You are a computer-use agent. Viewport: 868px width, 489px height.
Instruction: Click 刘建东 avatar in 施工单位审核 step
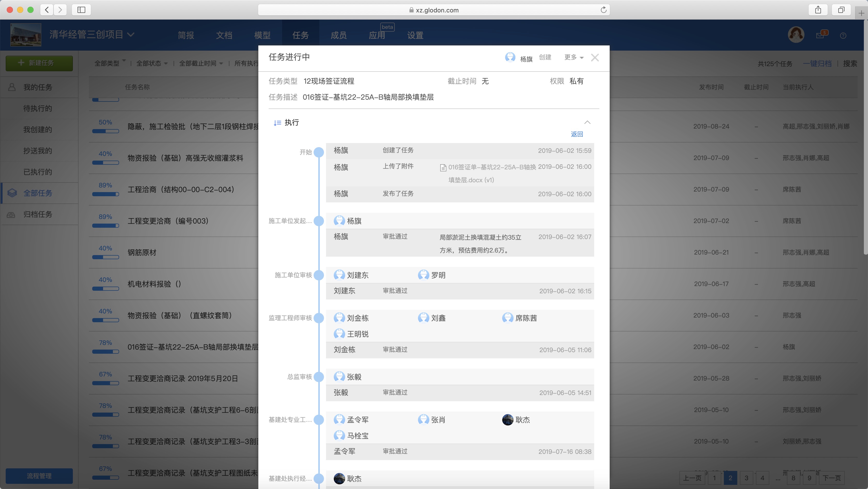339,275
